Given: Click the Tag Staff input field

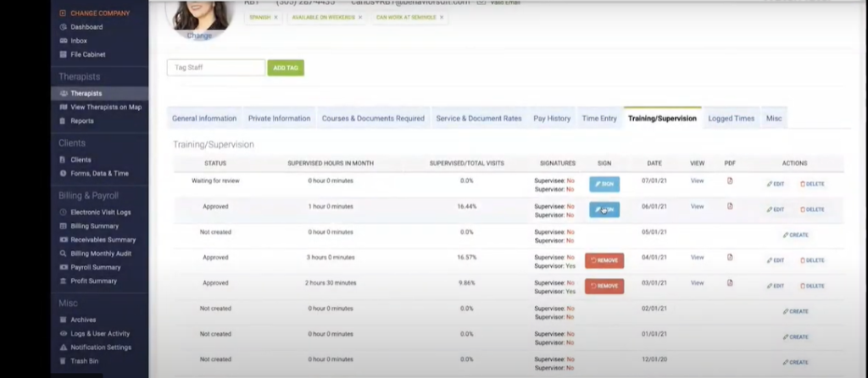Looking at the screenshot, I should 216,68.
